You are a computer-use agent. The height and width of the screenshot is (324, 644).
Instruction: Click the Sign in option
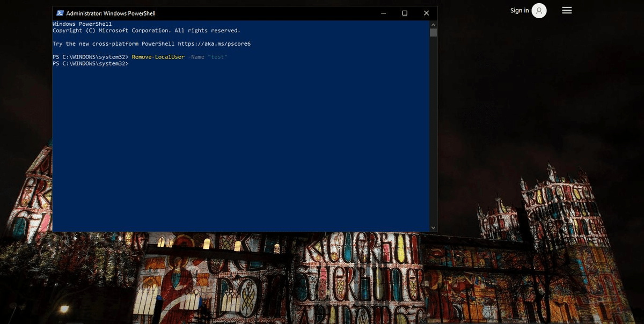[518, 10]
